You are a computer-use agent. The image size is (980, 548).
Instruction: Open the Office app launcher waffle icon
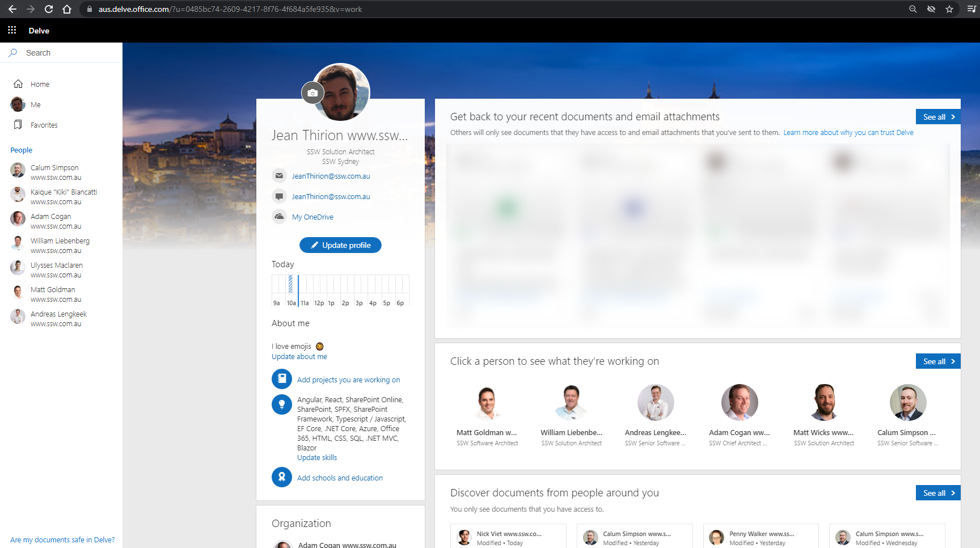click(12, 31)
